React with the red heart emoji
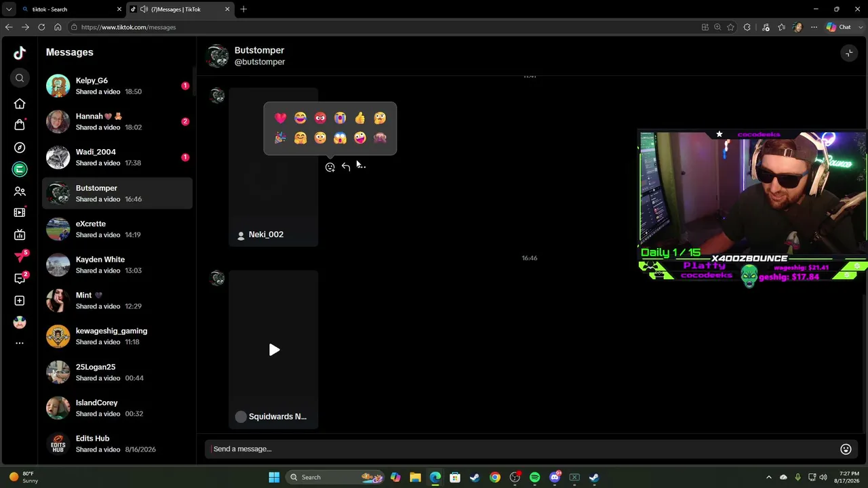This screenshot has width=868, height=488. (x=280, y=118)
